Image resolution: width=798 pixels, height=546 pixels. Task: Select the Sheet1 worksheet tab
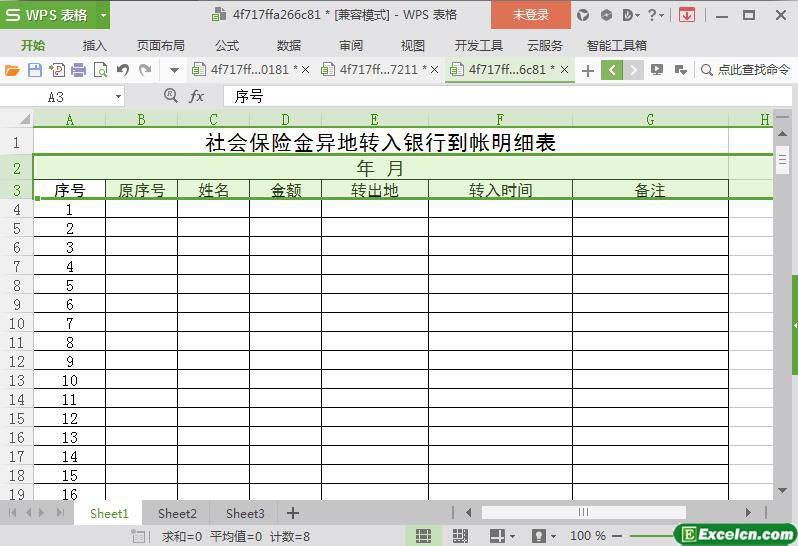(109, 513)
